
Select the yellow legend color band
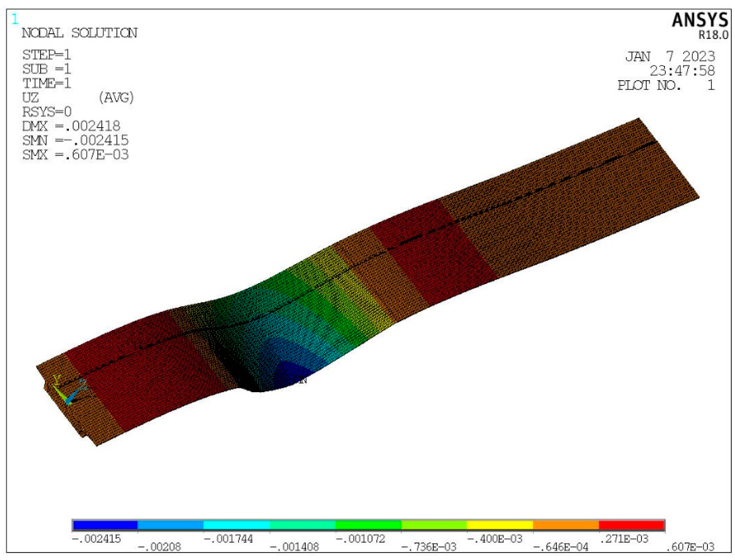click(500, 525)
